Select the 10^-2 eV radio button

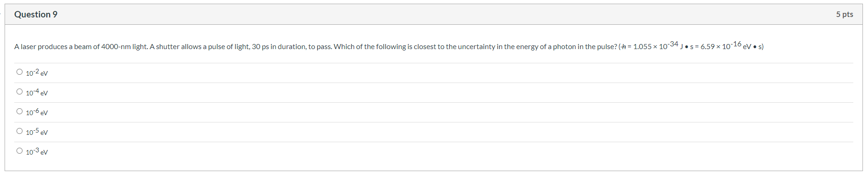pyautogui.click(x=19, y=72)
